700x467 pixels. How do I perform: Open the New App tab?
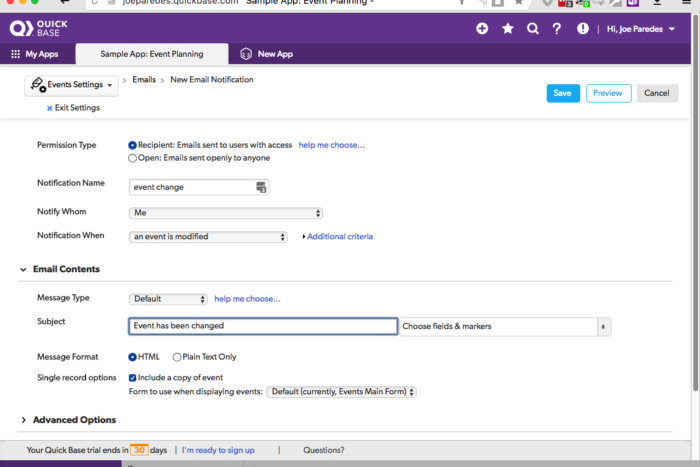[x=267, y=54]
